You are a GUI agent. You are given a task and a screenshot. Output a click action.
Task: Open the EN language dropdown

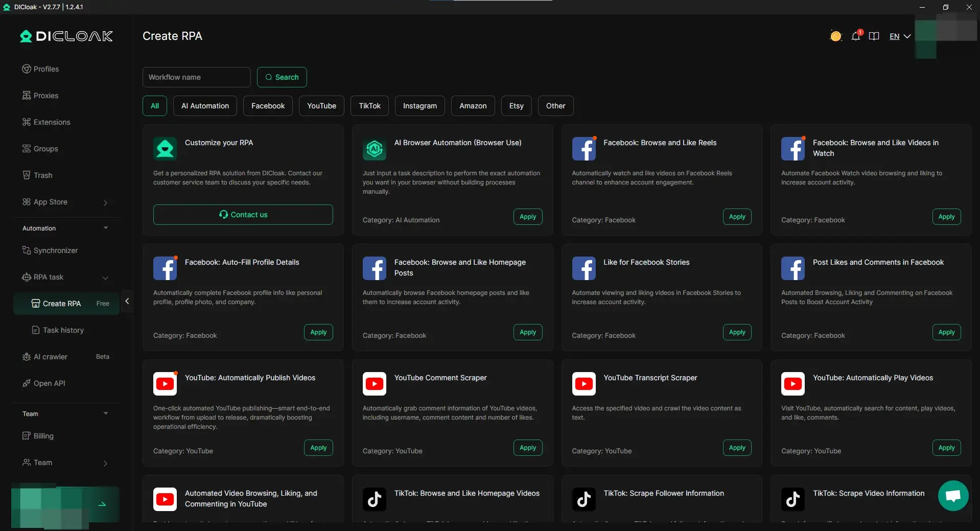[x=900, y=36]
